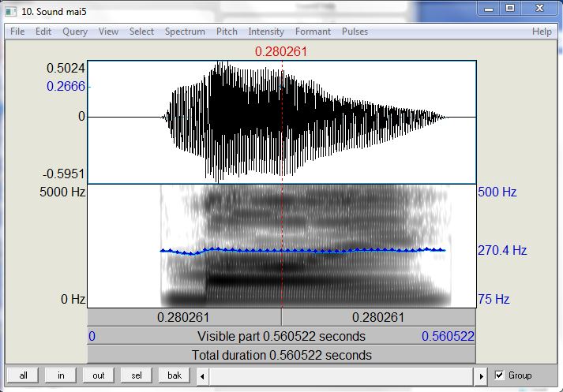This screenshot has height=392, width=563.
Task: Open the File menu
Action: [x=17, y=32]
